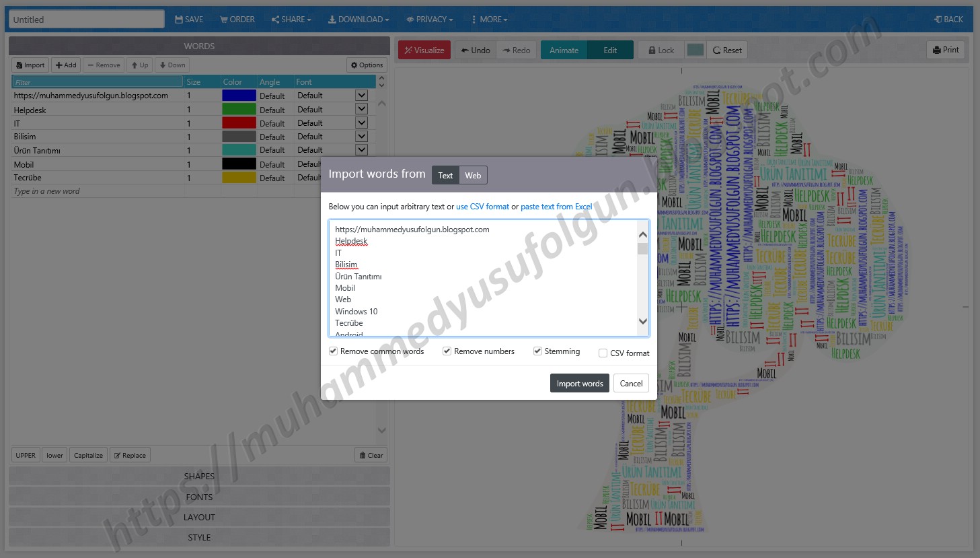
Task: Open the PRIVACY dropdown menu
Action: click(429, 20)
